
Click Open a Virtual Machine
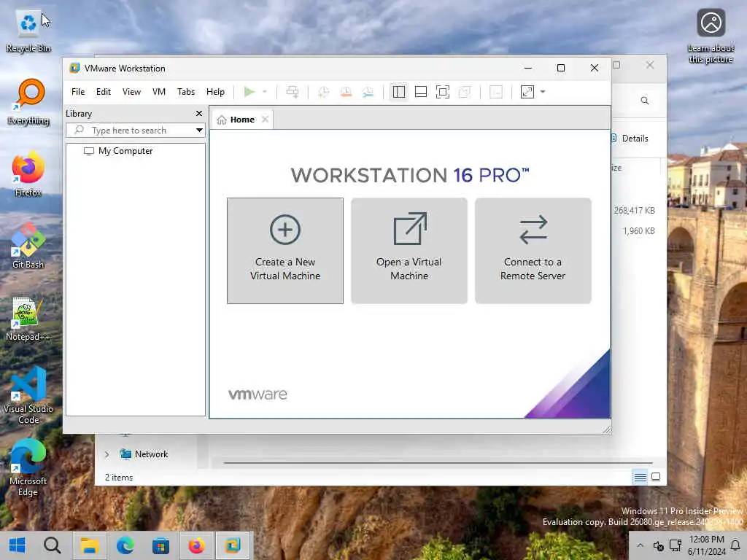click(x=409, y=251)
